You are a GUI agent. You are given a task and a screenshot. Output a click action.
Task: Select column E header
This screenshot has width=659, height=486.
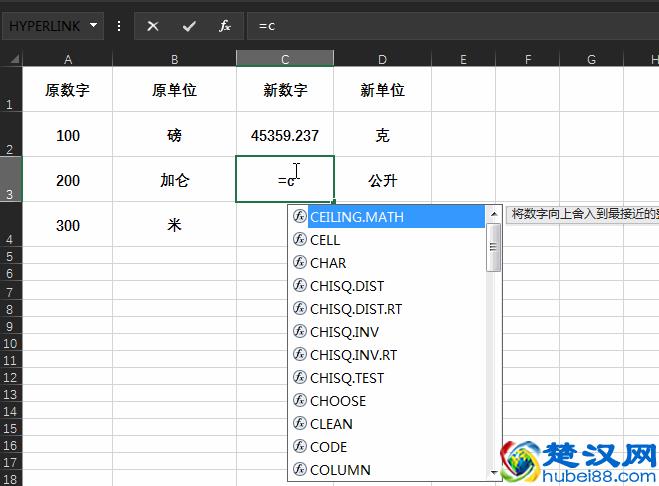tap(464, 59)
